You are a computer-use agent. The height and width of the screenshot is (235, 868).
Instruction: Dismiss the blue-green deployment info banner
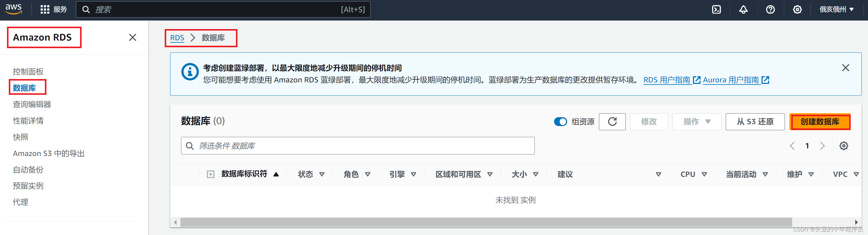click(x=846, y=68)
